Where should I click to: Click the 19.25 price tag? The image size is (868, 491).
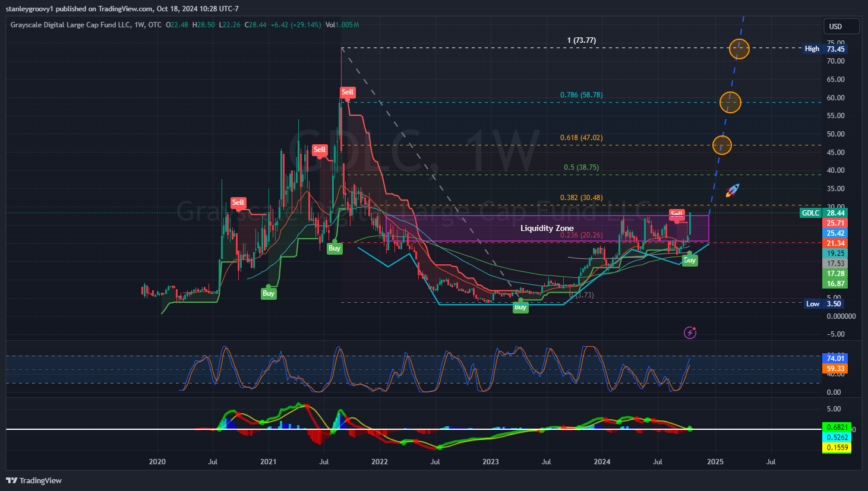[x=835, y=254]
